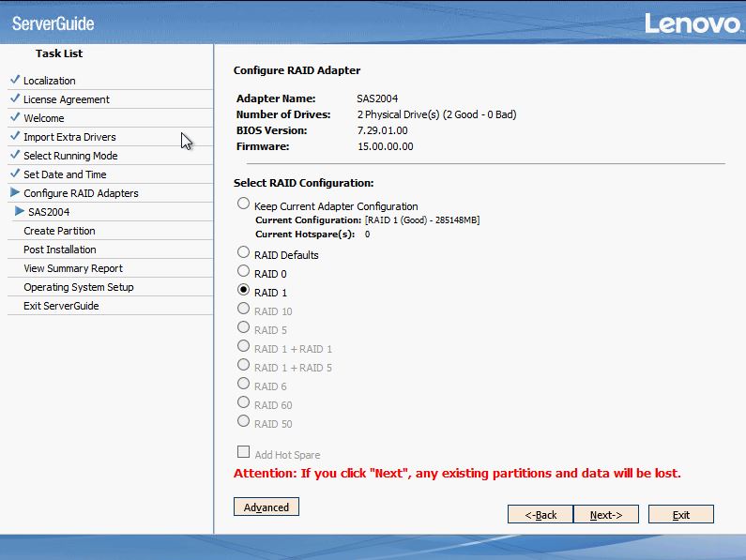The image size is (746, 560).
Task: Click the RAID 1 + RAID 5 radio button
Action: pyautogui.click(x=243, y=365)
